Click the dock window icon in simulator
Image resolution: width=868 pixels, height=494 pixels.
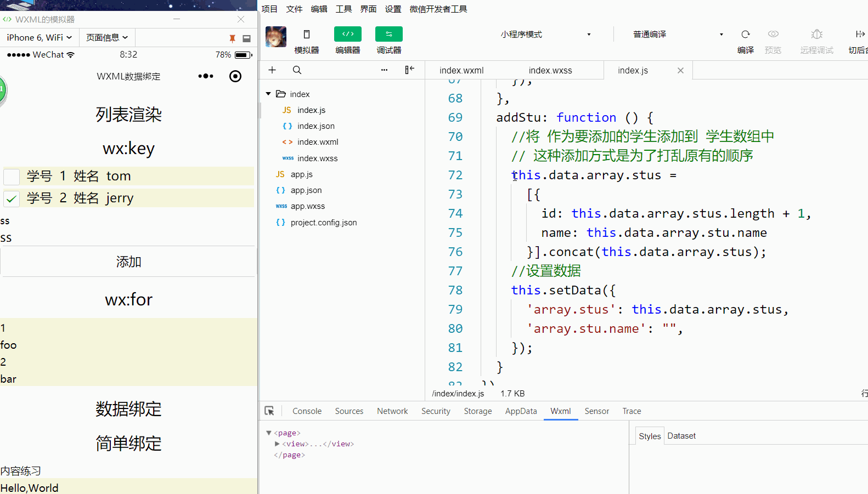point(246,38)
